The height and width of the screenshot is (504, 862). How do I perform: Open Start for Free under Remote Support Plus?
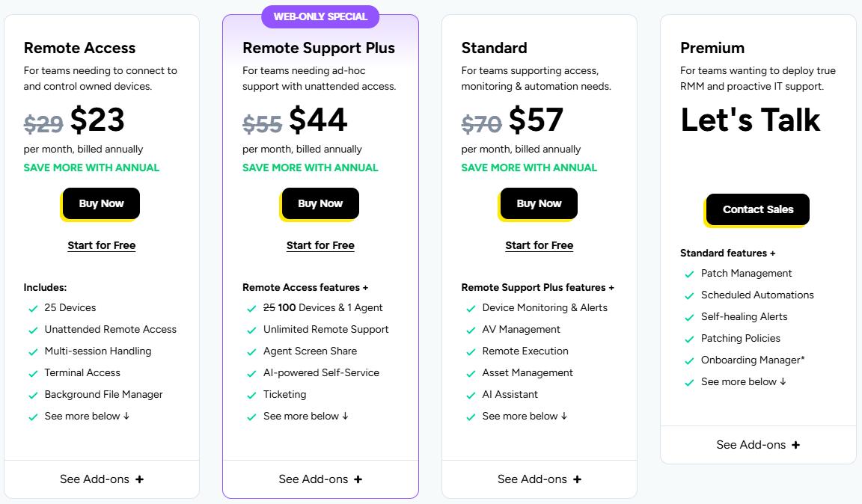pyautogui.click(x=320, y=246)
